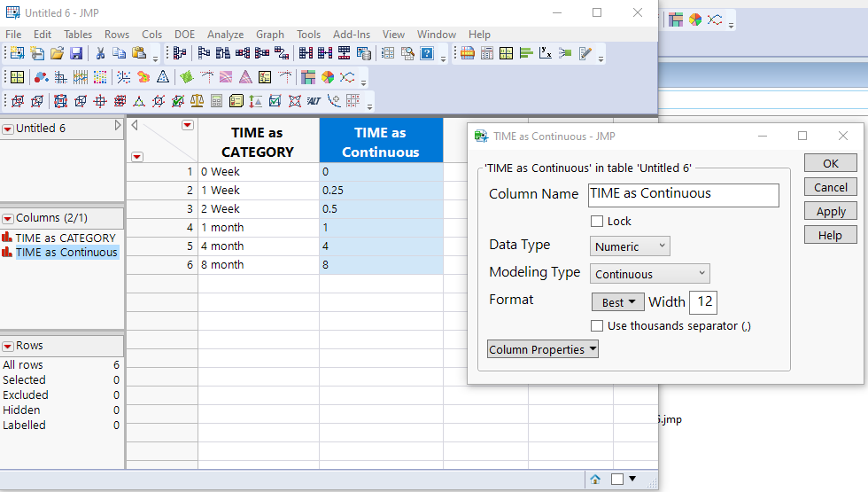The height and width of the screenshot is (492, 868).
Task: Click the balance scales toolbar icon
Action: click(x=197, y=101)
